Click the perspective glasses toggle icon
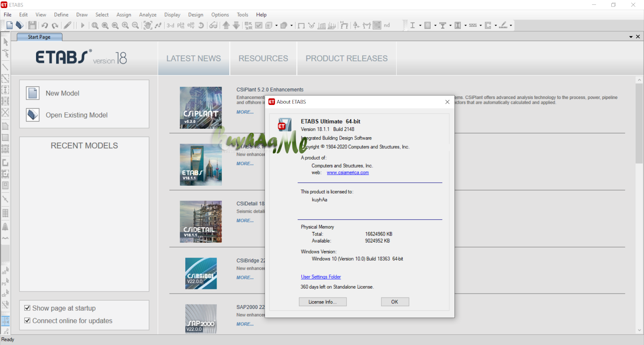644x345 pixels. 213,25
